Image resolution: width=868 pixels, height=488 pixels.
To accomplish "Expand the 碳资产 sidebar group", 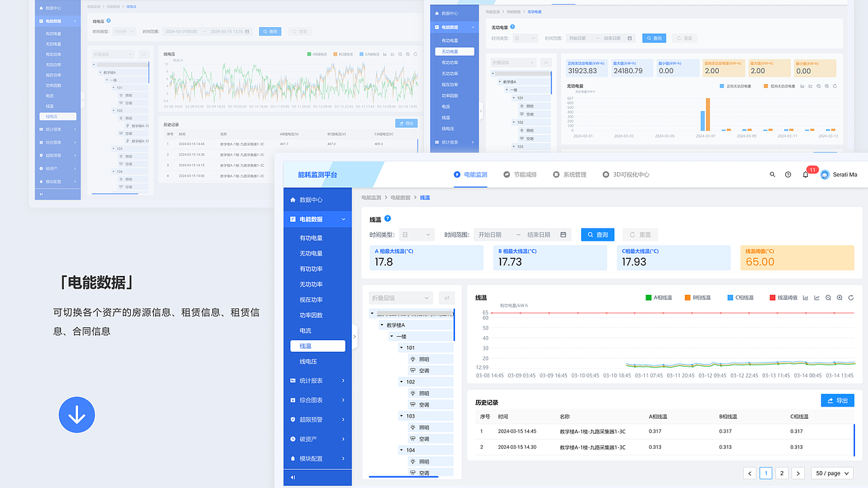I will pyautogui.click(x=317, y=439).
